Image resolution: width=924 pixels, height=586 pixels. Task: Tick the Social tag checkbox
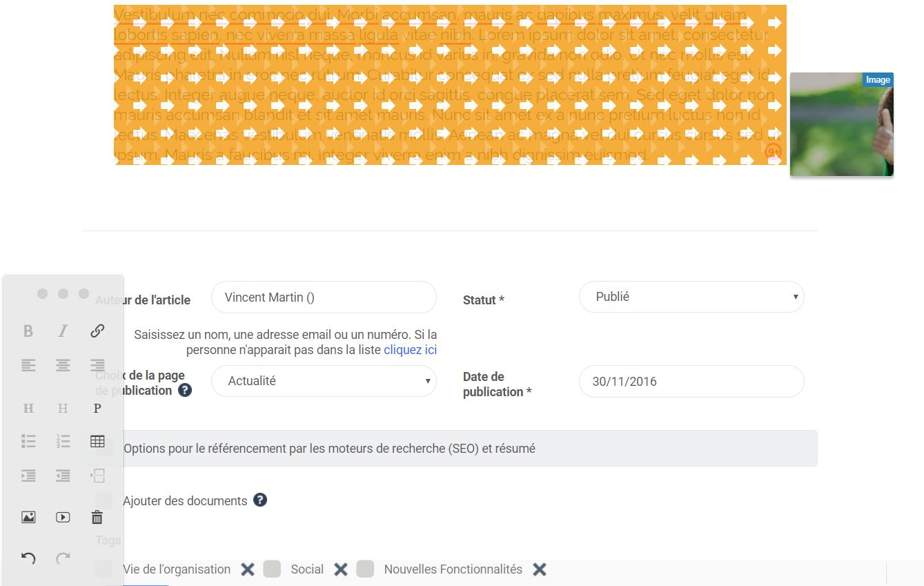coord(272,569)
